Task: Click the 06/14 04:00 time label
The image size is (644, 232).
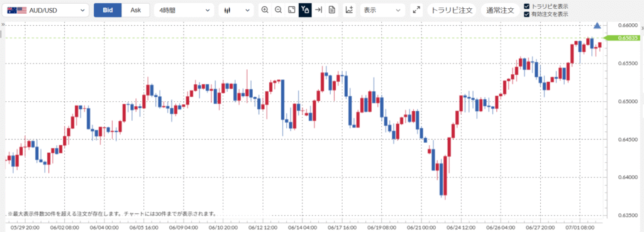Action: pyautogui.click(x=303, y=227)
